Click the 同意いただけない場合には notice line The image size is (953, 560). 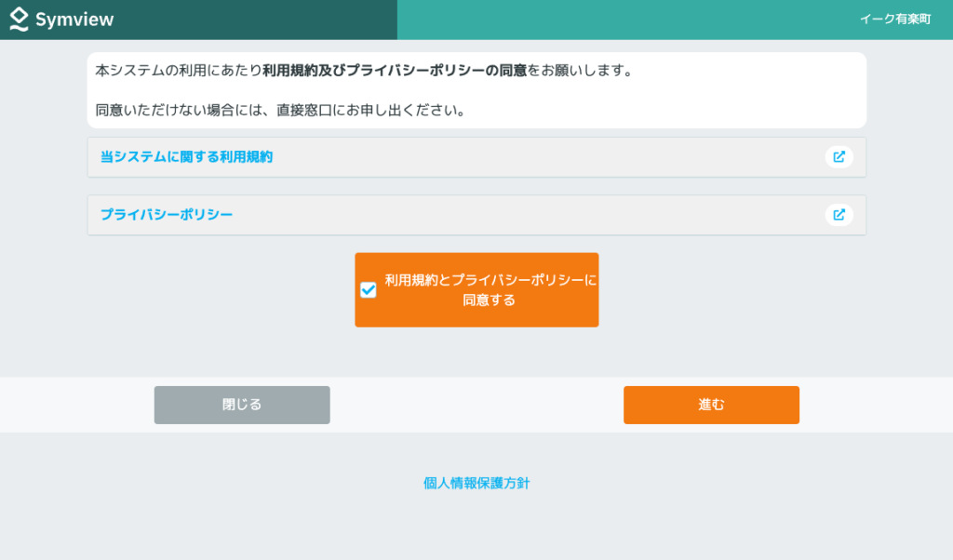point(279,111)
